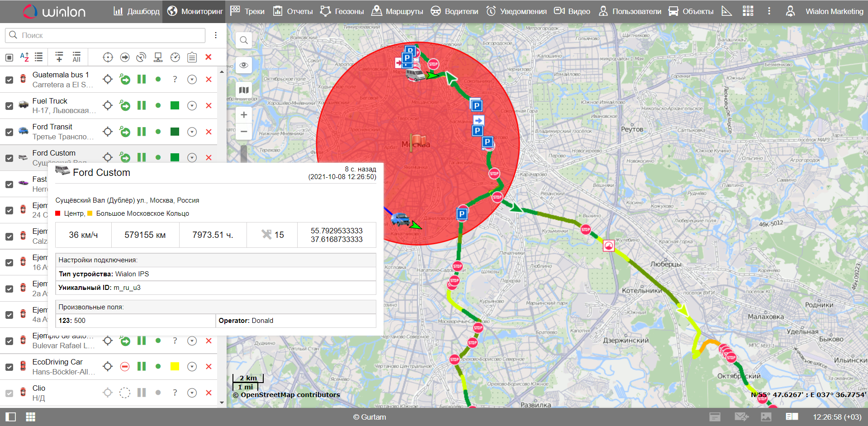Open the map layers selector
This screenshot has width=868, height=426.
(x=244, y=90)
